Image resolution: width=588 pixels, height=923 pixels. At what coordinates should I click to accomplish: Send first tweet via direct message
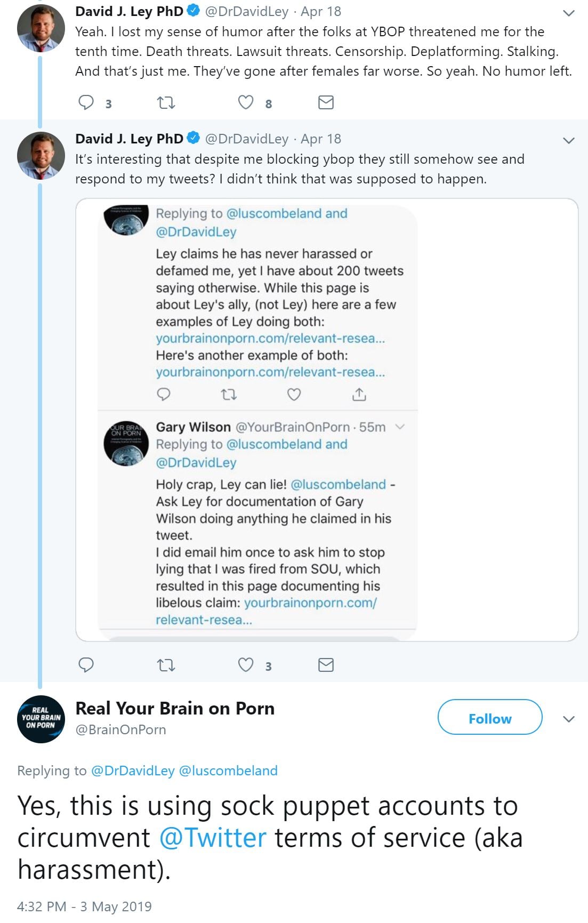326,102
